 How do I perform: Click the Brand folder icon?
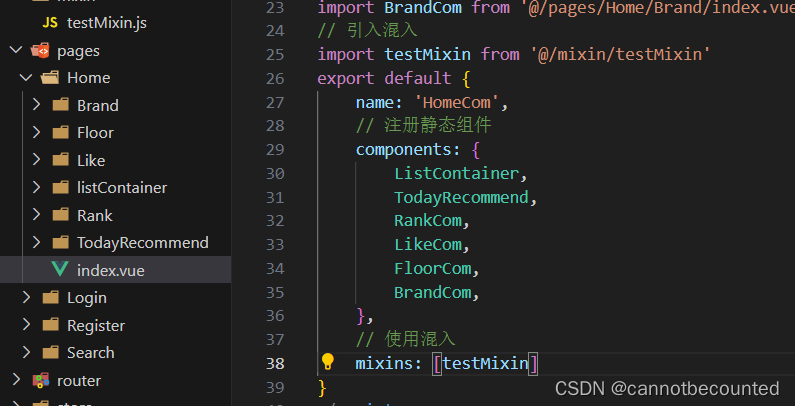pos(60,105)
